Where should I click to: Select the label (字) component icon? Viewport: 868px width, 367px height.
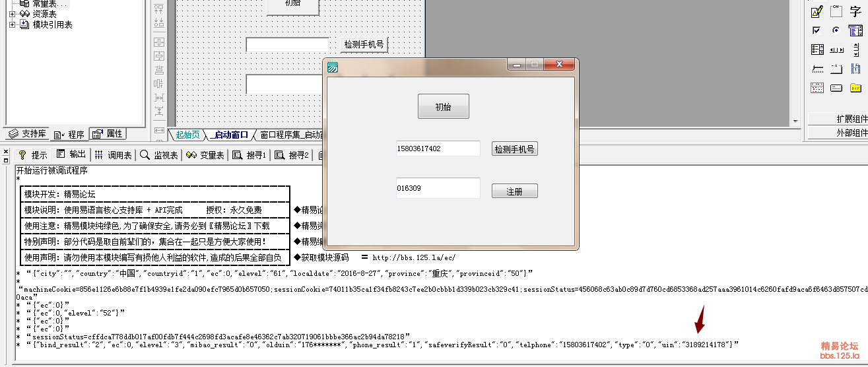[x=855, y=11]
